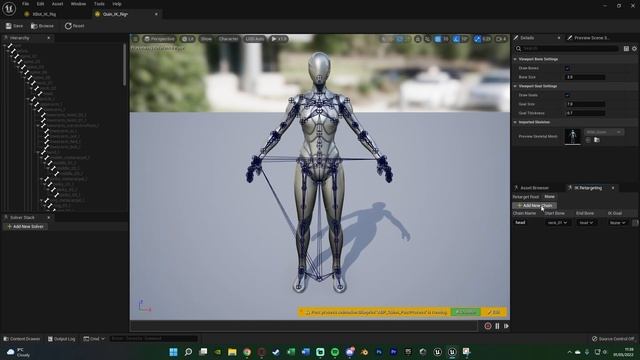Image resolution: width=640 pixels, height=360 pixels.
Task: Step the animation forward one frame
Action: point(506,326)
